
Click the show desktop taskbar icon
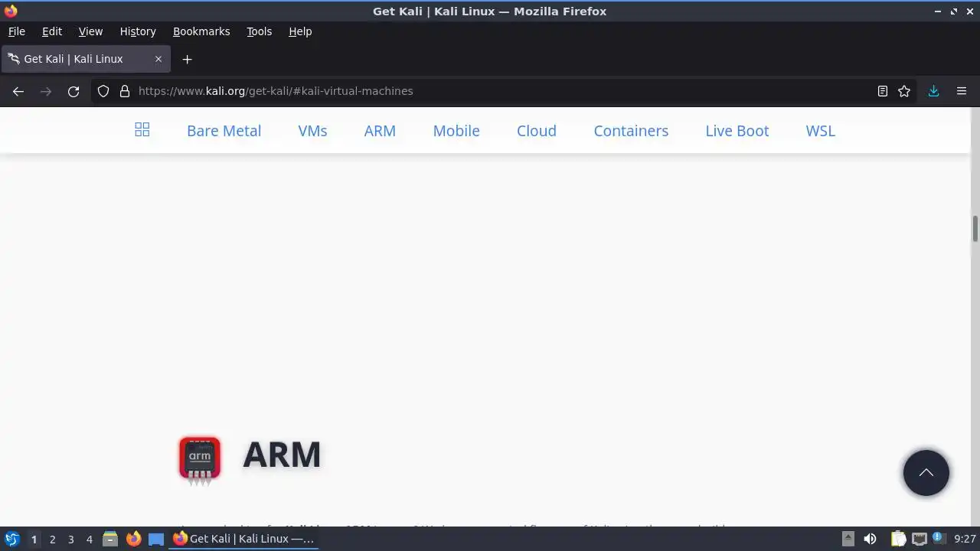coord(156,539)
